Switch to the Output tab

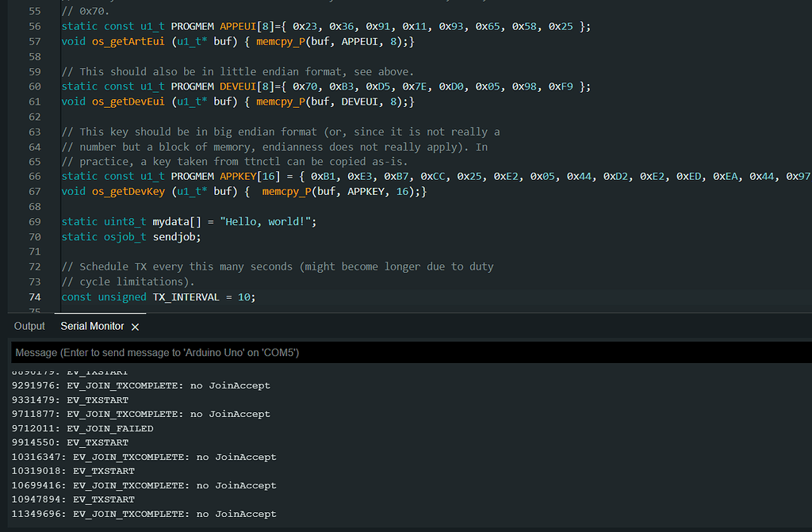pos(29,326)
